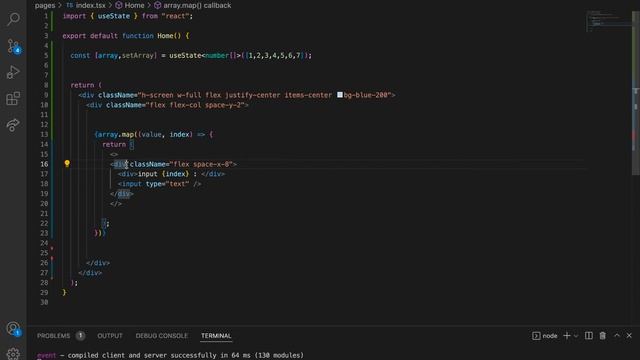Open the Search view in activity bar
This screenshot has height=360, width=640.
pyautogui.click(x=13, y=19)
